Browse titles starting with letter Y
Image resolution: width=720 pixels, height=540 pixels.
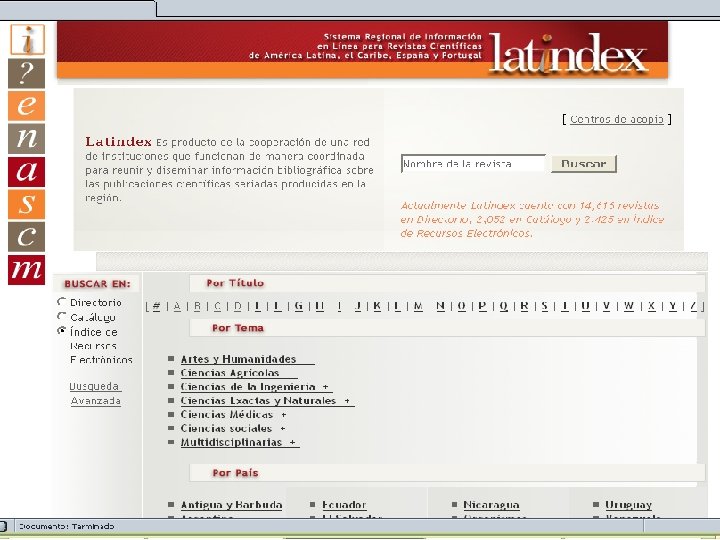673,306
